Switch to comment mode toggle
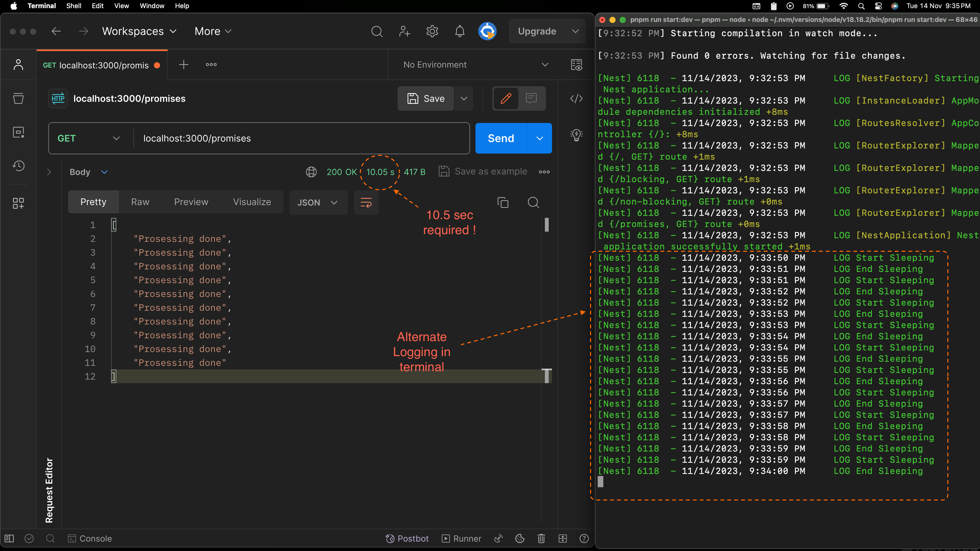The height and width of the screenshot is (551, 980). pos(531,98)
